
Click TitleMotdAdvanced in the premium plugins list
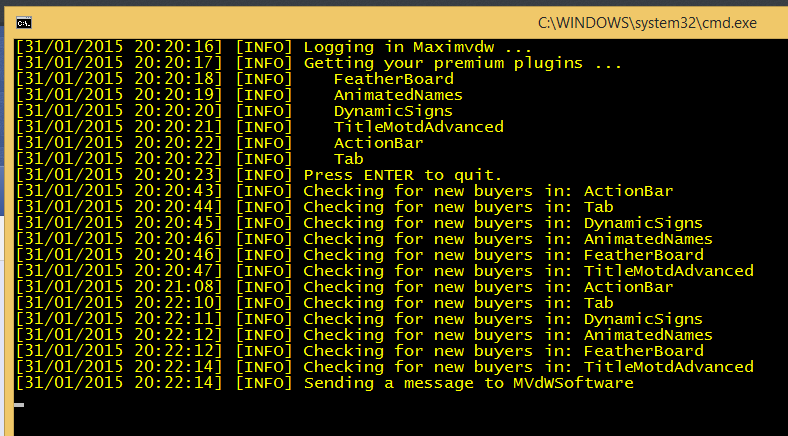tap(419, 128)
